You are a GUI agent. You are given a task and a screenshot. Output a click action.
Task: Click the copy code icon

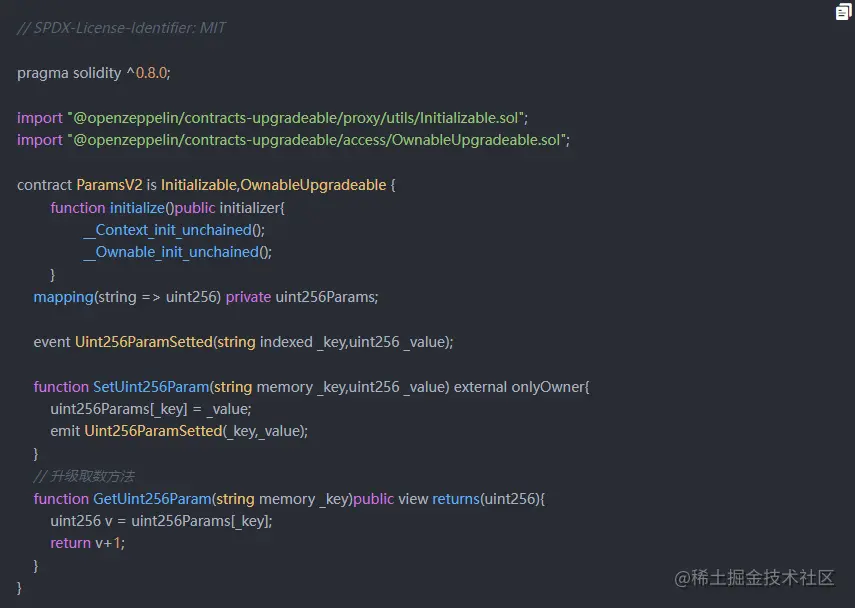pos(843,12)
